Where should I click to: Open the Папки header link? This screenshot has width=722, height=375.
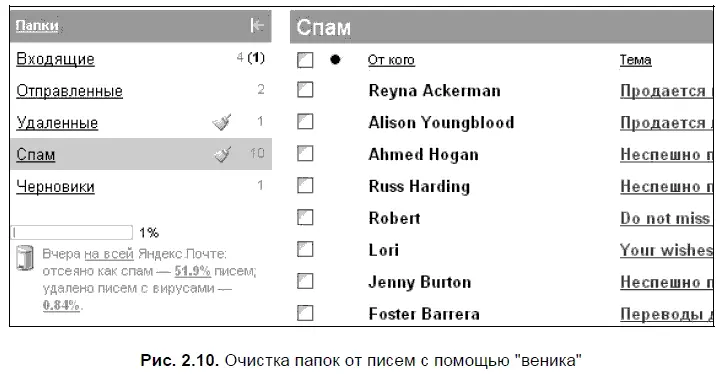37,25
